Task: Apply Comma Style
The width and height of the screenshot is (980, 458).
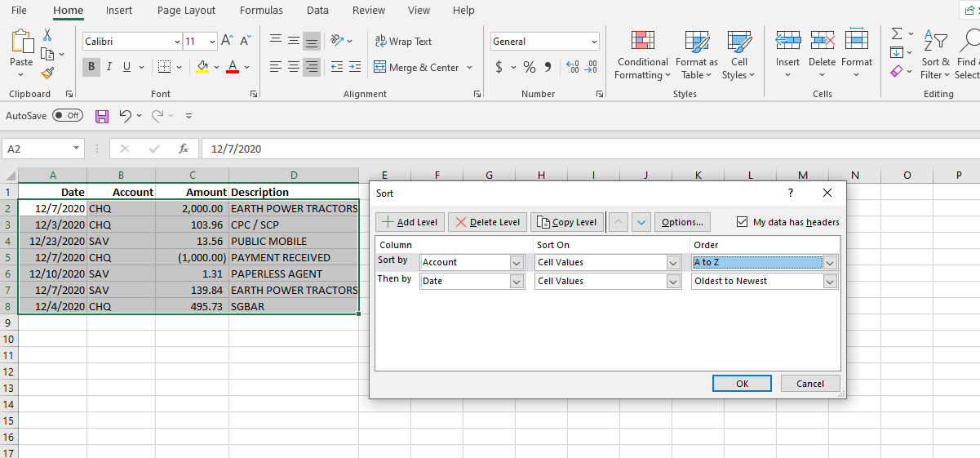Action: [x=548, y=67]
